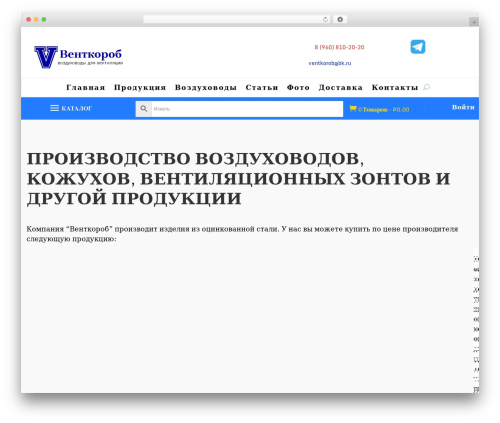The width and height of the screenshot is (500, 423).
Task: Reload the page with browser refresh icon
Action: point(325,19)
